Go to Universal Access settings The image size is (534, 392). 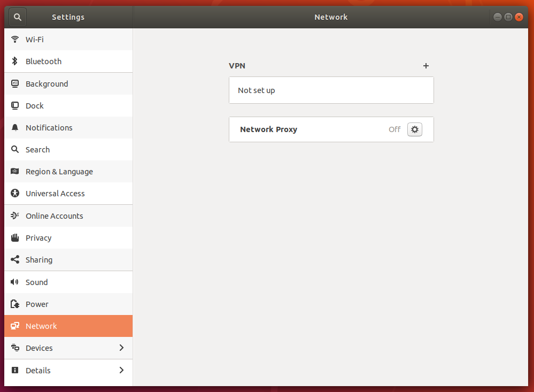(68, 193)
